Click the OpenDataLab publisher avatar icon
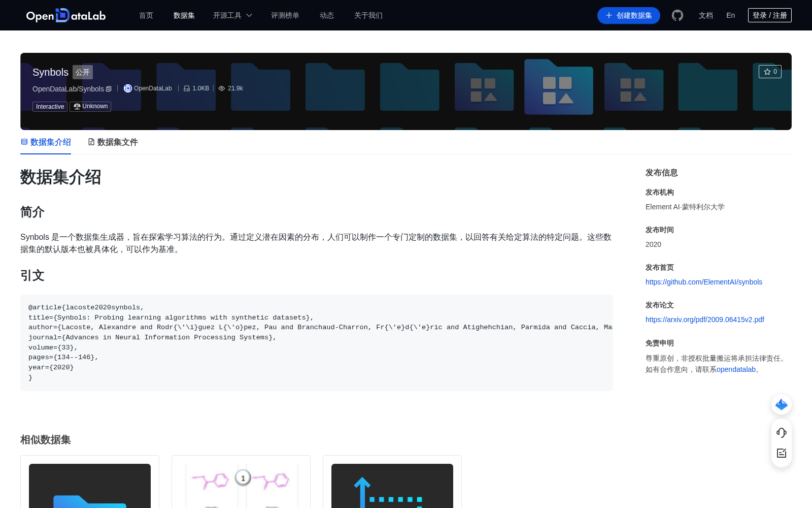This screenshot has height=508, width=812. coord(128,88)
